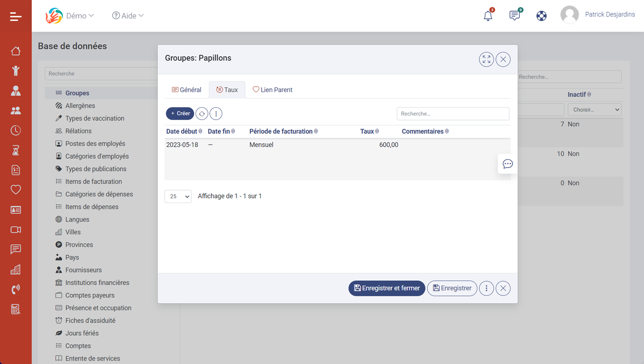Switch to the Général tab
This screenshot has height=364, width=644.
(186, 90)
